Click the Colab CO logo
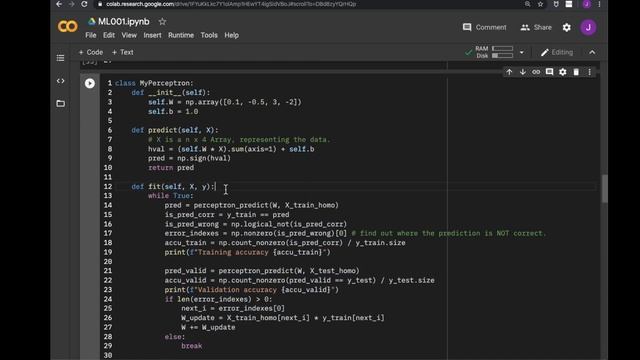The width and height of the screenshot is (640, 360). point(67,27)
